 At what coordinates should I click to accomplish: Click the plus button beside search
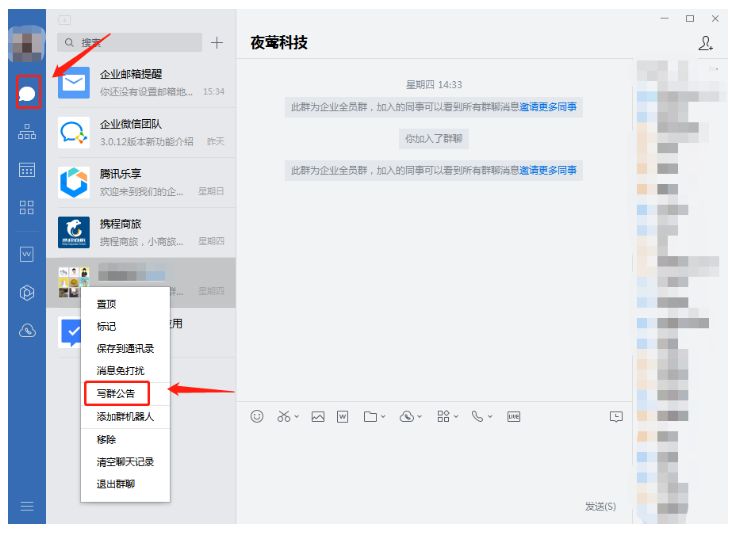tap(217, 43)
